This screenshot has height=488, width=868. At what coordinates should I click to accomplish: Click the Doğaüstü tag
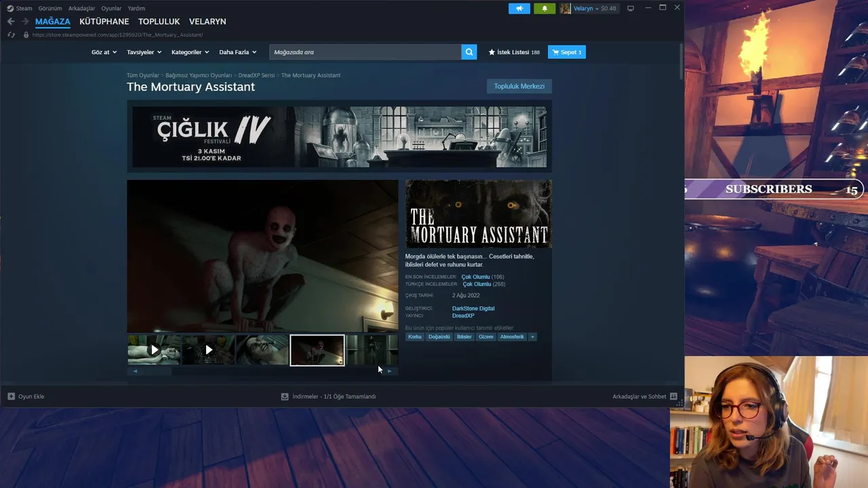439,337
